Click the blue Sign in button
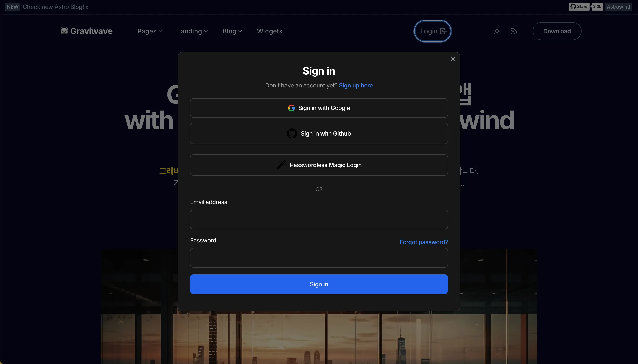This screenshot has width=638, height=364. [319, 284]
